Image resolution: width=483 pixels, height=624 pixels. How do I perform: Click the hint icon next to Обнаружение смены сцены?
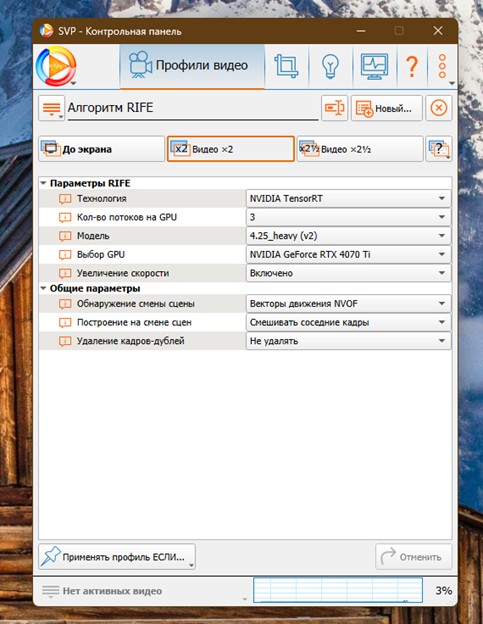click(x=65, y=304)
